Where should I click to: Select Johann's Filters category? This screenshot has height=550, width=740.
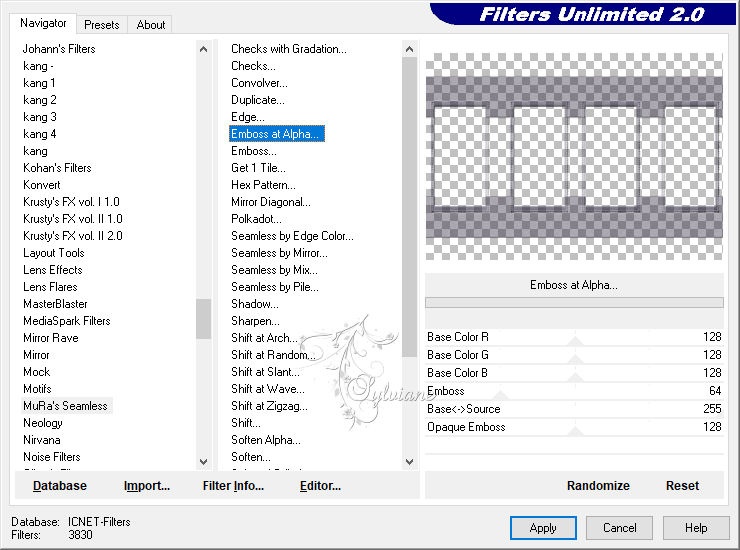coord(59,49)
